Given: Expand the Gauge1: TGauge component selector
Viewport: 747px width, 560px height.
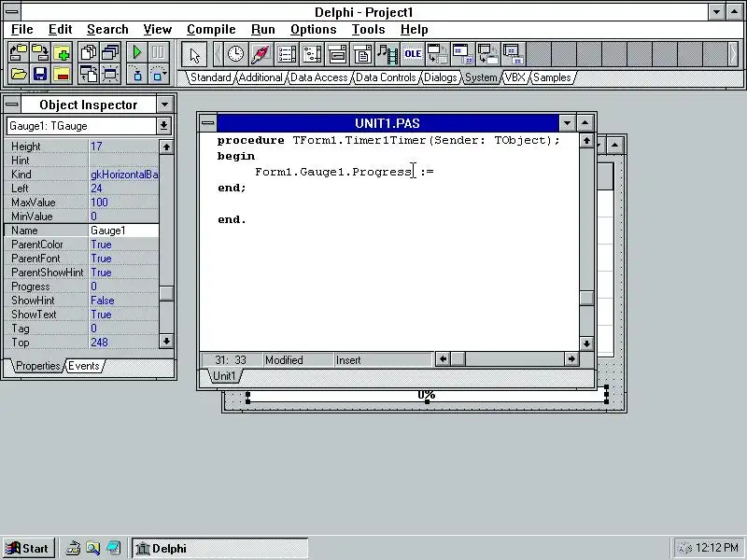Looking at the screenshot, I should point(163,126).
